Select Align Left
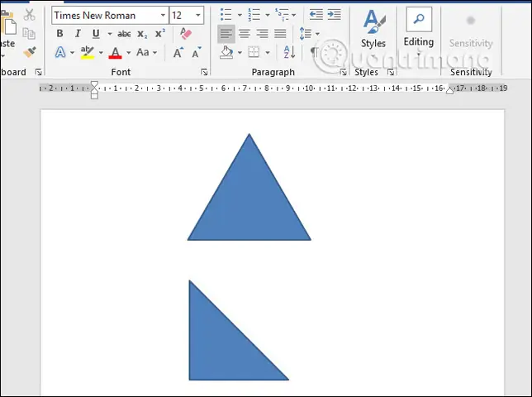 point(226,34)
